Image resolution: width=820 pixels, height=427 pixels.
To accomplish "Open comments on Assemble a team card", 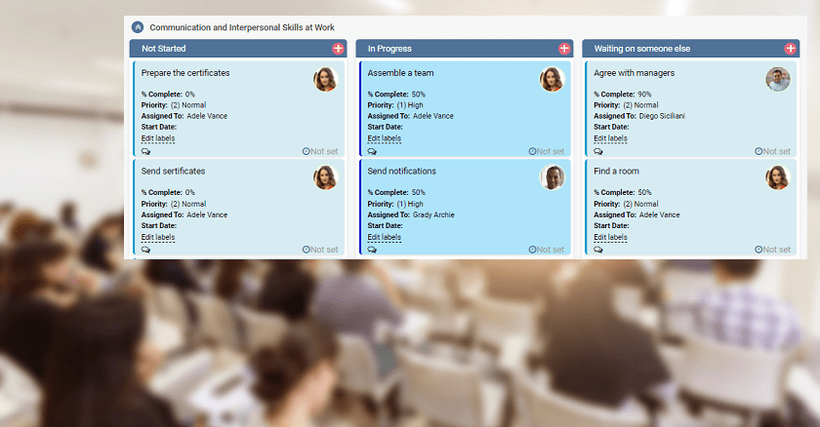I will (372, 152).
